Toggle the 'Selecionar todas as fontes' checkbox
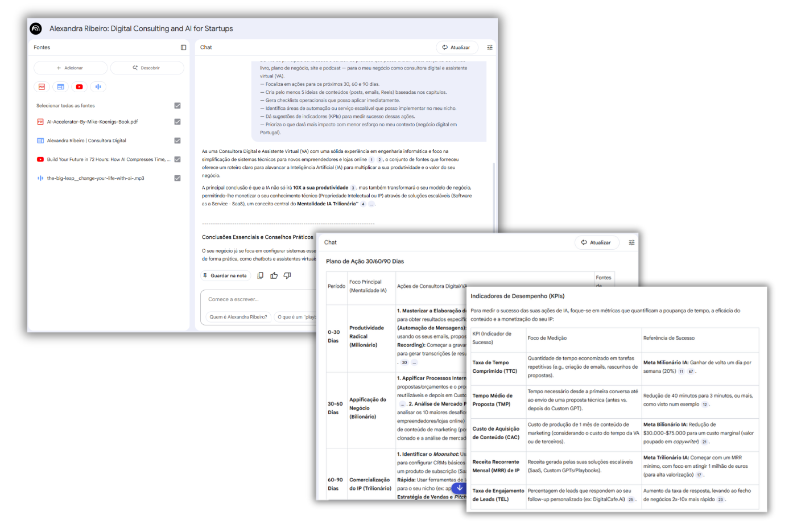The height and width of the screenshot is (532, 797). tap(177, 105)
